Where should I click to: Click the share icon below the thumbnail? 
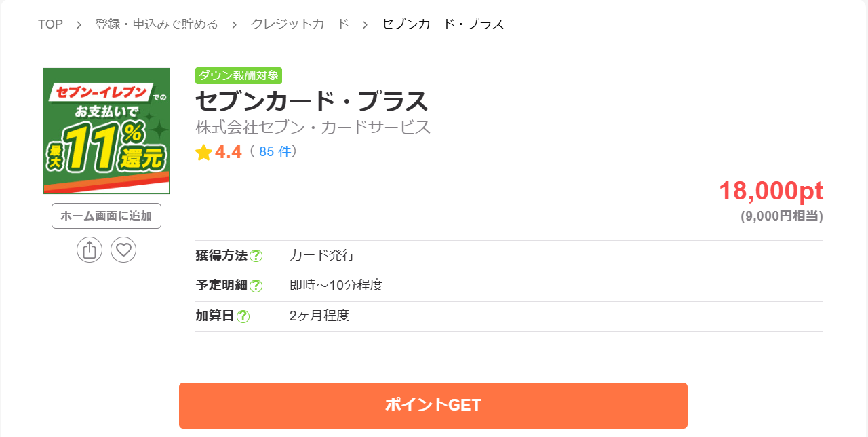coord(90,250)
